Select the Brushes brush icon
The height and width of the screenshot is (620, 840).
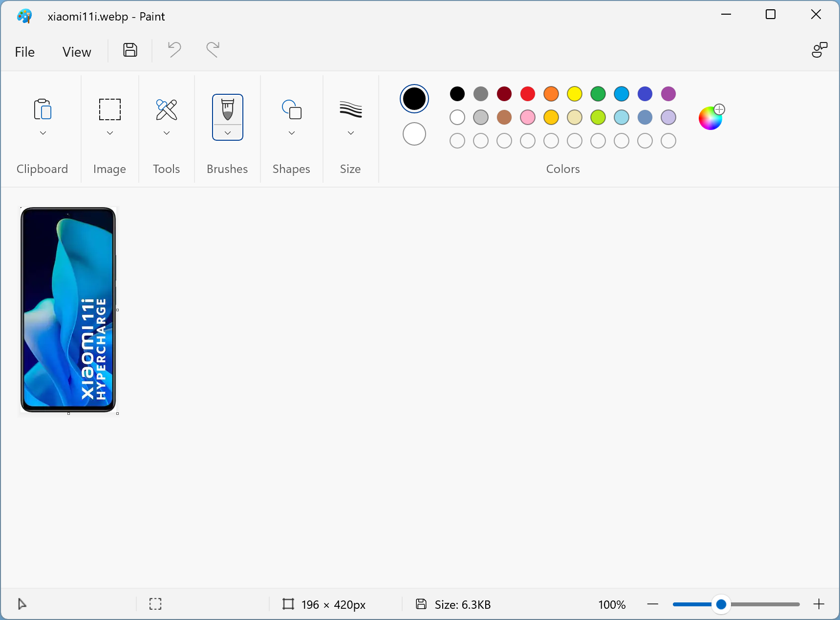pyautogui.click(x=228, y=109)
